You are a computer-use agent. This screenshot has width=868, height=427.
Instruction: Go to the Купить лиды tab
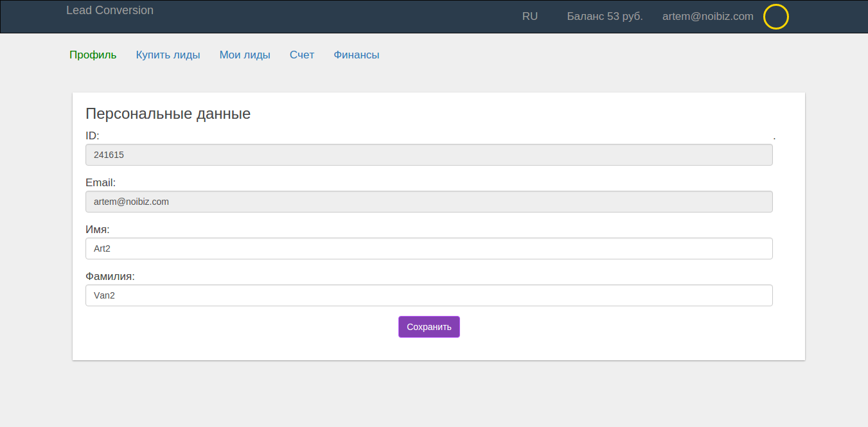168,55
